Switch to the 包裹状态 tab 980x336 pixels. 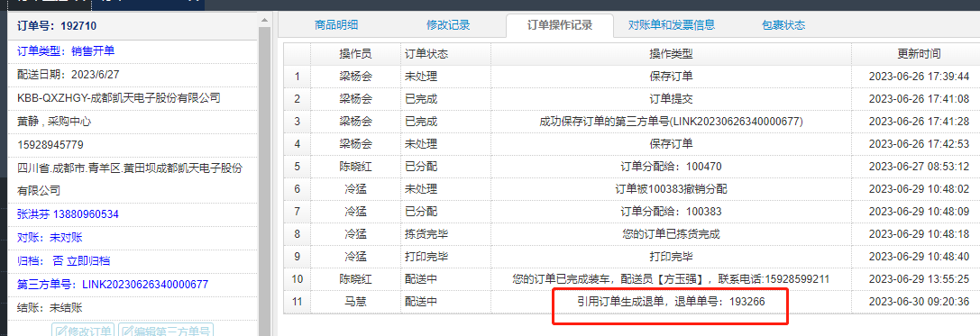[783, 25]
